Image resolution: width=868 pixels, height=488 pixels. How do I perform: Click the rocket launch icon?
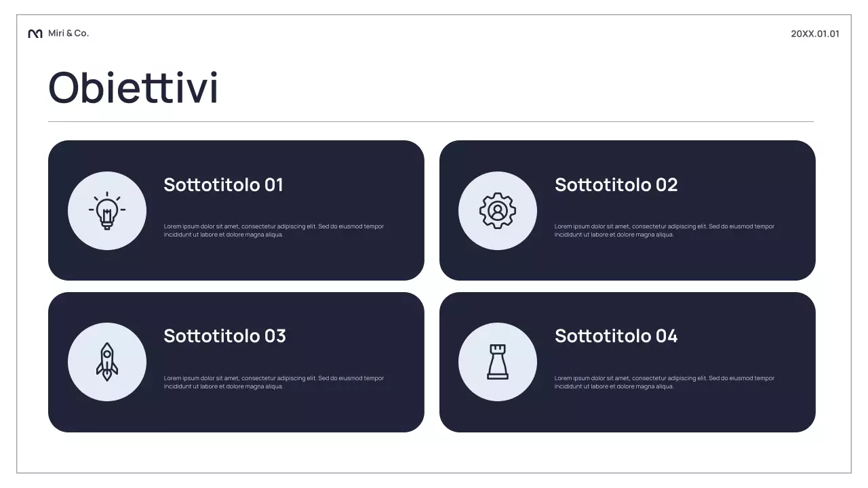click(107, 362)
